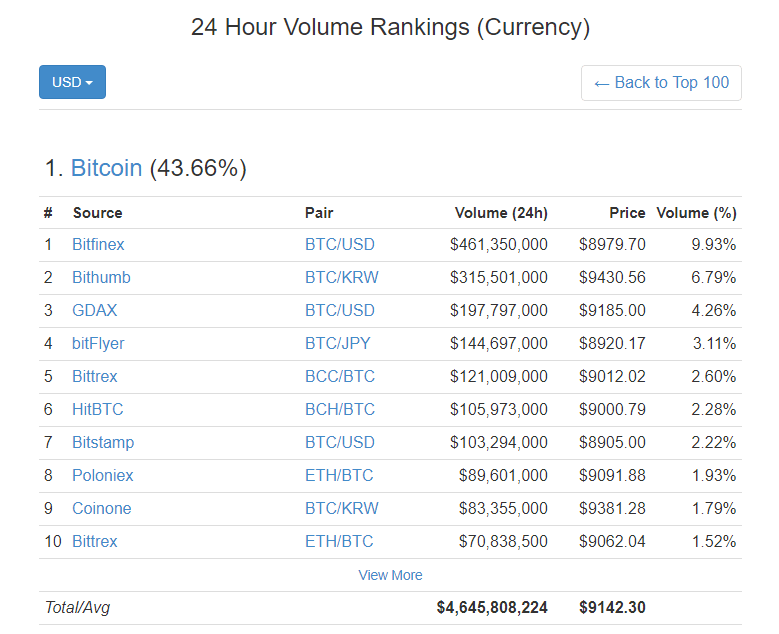The width and height of the screenshot is (779, 634).
Task: Open the Bitfinex exchange link
Action: (98, 244)
